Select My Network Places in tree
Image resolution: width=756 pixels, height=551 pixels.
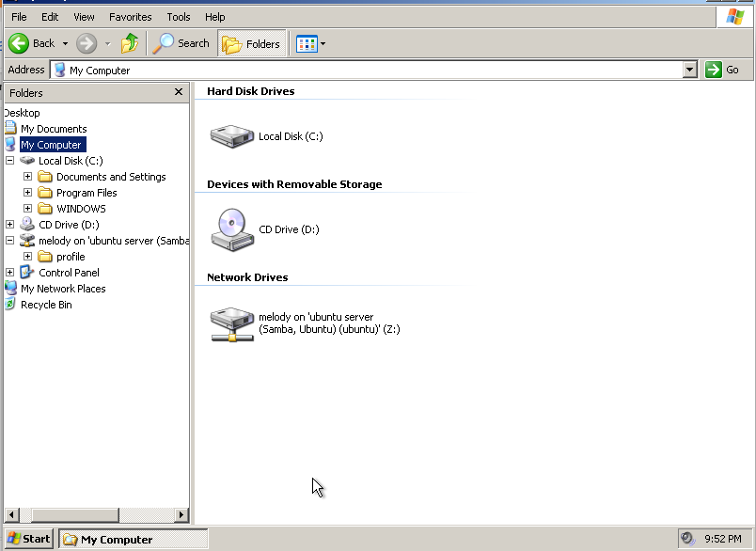coord(63,289)
